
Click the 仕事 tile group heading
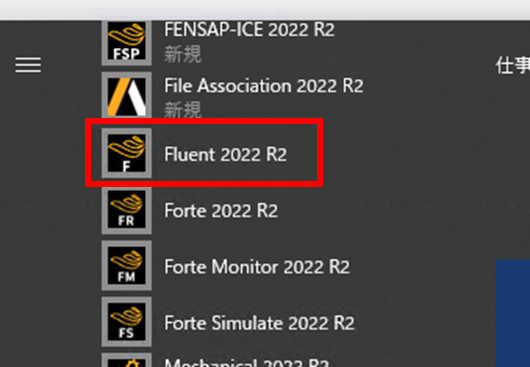pos(512,65)
